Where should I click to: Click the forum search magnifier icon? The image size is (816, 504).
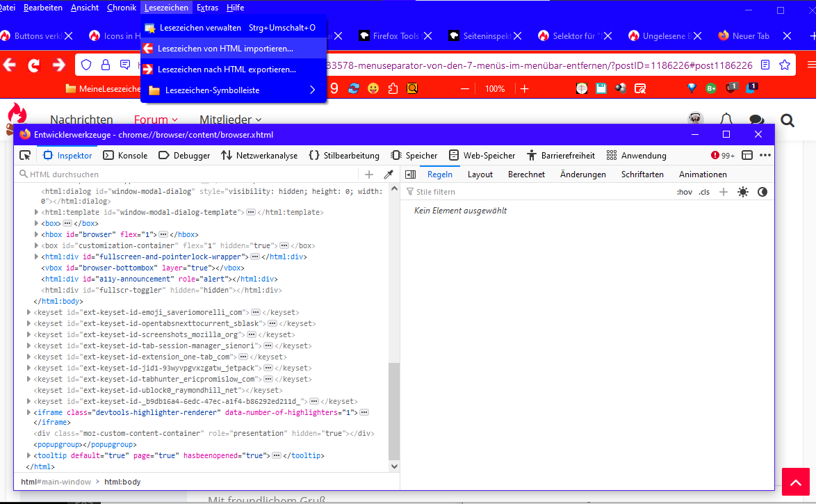point(787,120)
